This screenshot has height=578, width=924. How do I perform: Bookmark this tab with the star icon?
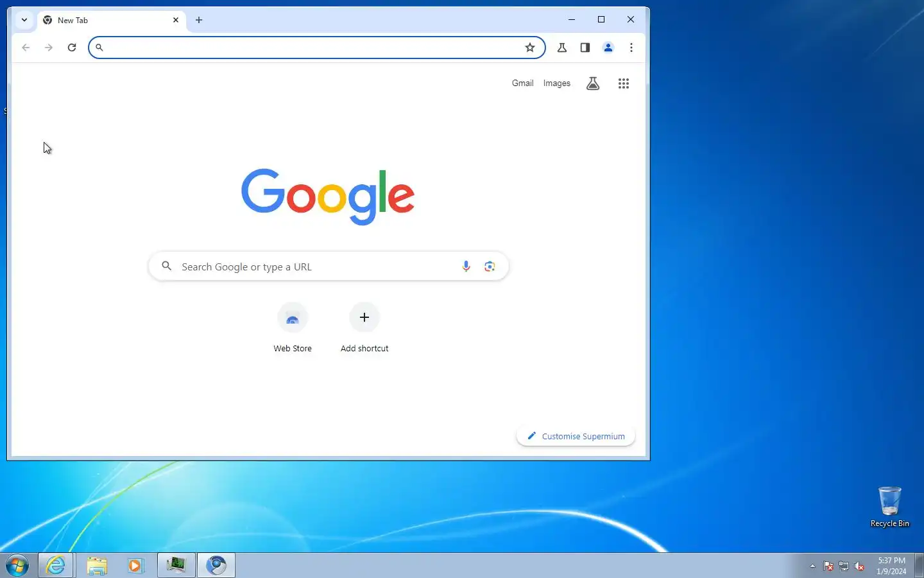[530, 48]
